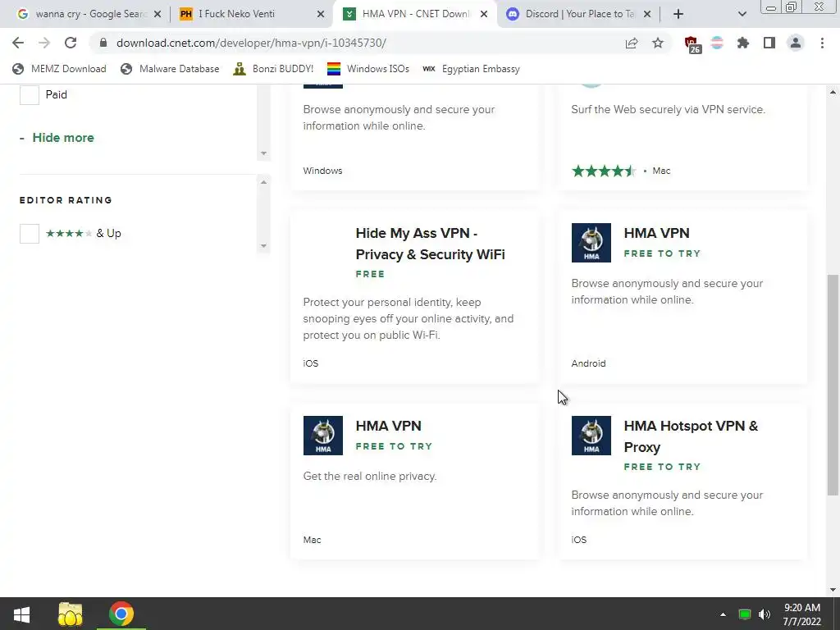
Task: Open Hide My Ass VPN Privacy & Security WiFi
Action: [x=430, y=244]
